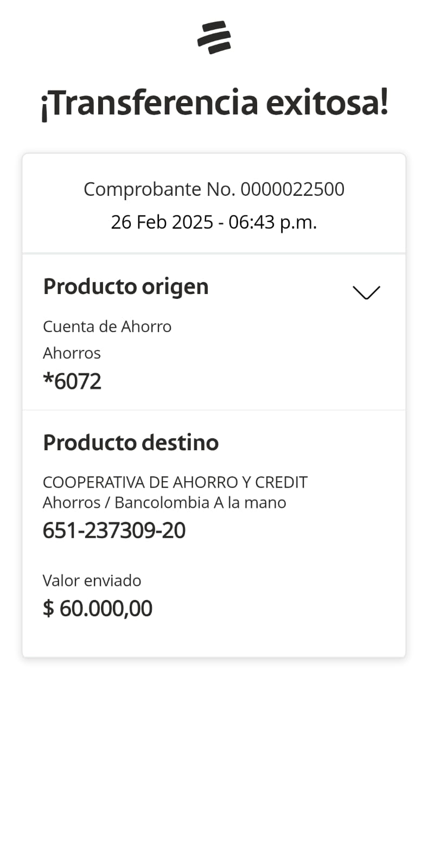The height and width of the screenshot is (868, 428).
Task: Click the asterisk before account digits 6072
Action: [48, 380]
